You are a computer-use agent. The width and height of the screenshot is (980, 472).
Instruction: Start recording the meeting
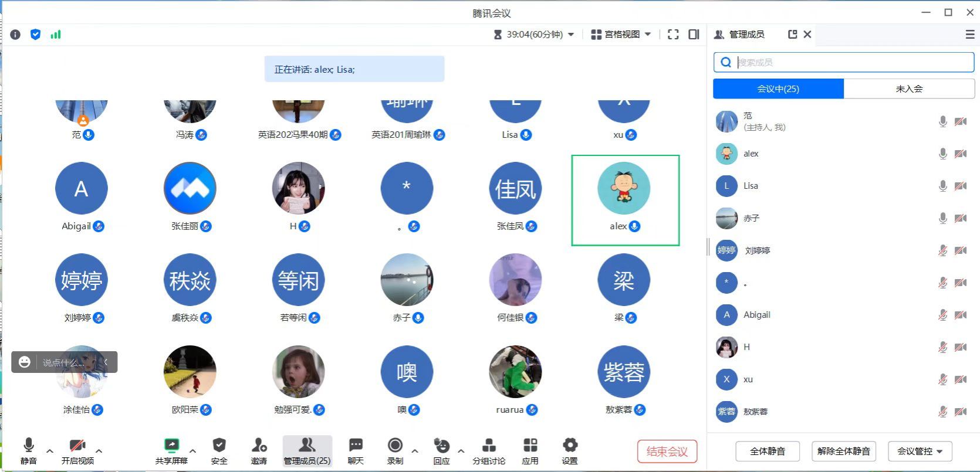point(395,450)
